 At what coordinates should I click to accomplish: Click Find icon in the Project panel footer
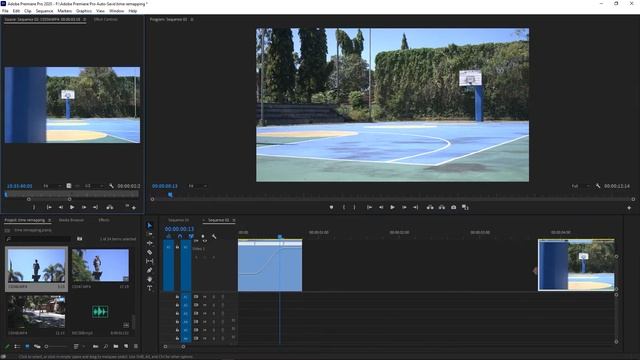(x=106, y=346)
